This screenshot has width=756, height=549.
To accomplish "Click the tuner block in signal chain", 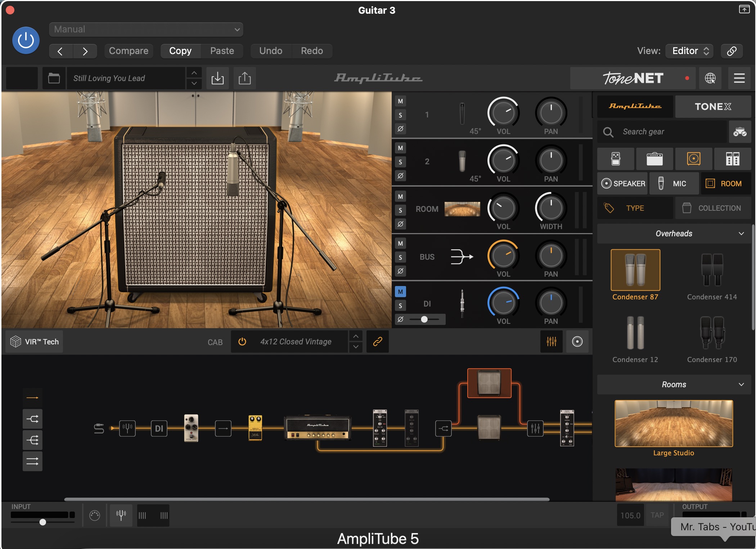I will pos(127,428).
